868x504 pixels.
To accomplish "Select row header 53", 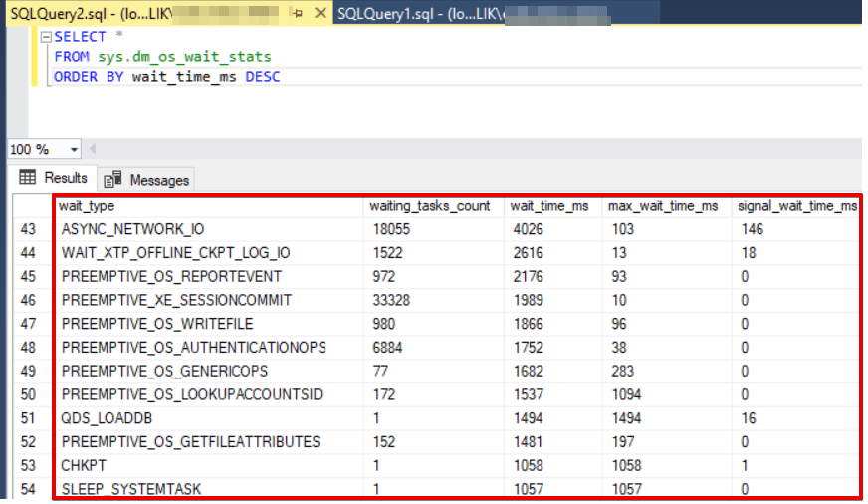I will point(28,466).
